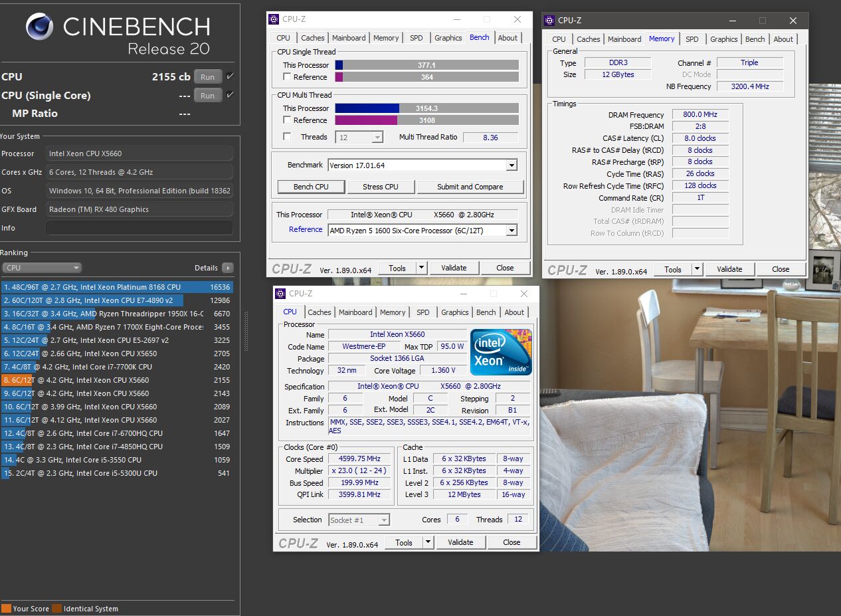The width and height of the screenshot is (841, 616).
Task: Click Close button in Memory window footer
Action: point(781,269)
